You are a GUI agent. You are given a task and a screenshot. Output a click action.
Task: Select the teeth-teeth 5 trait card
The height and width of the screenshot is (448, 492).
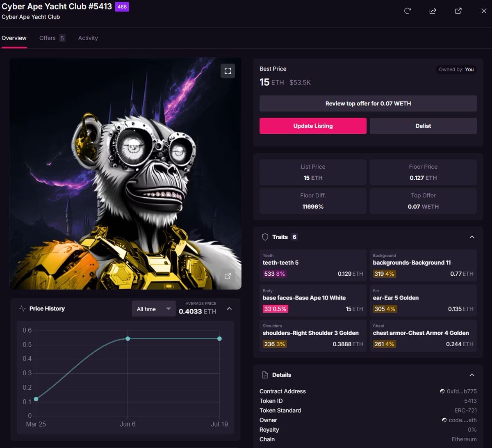(313, 265)
